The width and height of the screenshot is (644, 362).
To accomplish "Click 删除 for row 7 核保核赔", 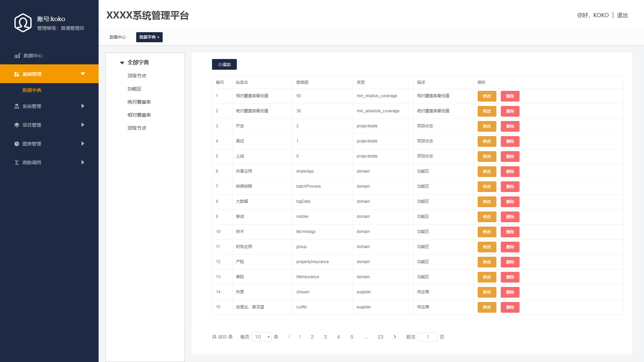I will coord(510,187).
